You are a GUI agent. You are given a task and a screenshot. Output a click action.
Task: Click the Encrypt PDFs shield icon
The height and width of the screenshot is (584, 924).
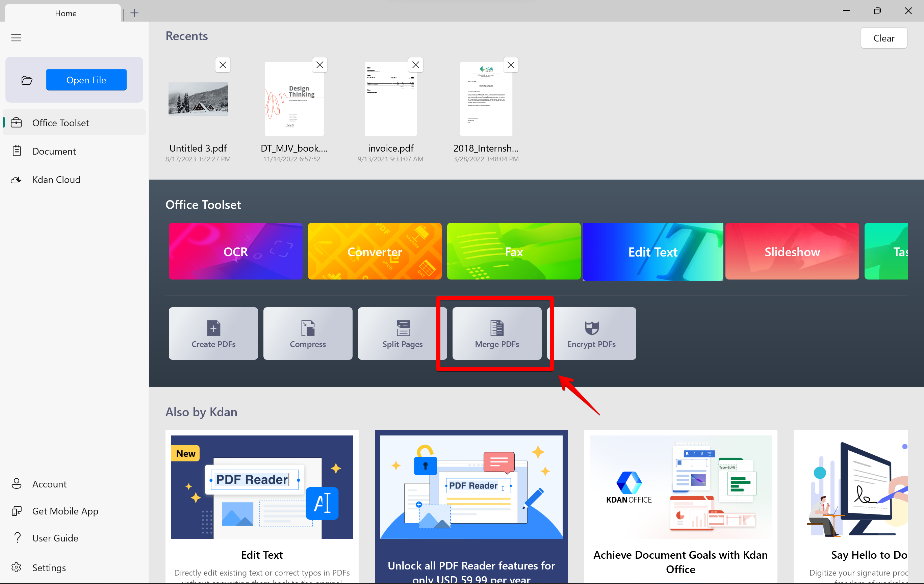tap(592, 328)
